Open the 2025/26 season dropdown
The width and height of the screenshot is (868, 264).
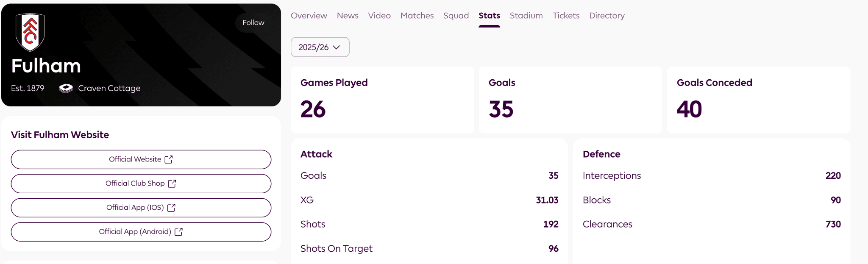tap(320, 47)
